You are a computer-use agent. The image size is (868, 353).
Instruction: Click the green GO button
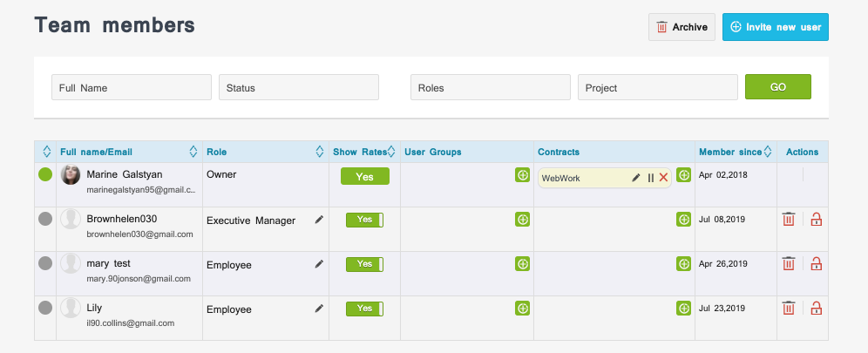778,87
